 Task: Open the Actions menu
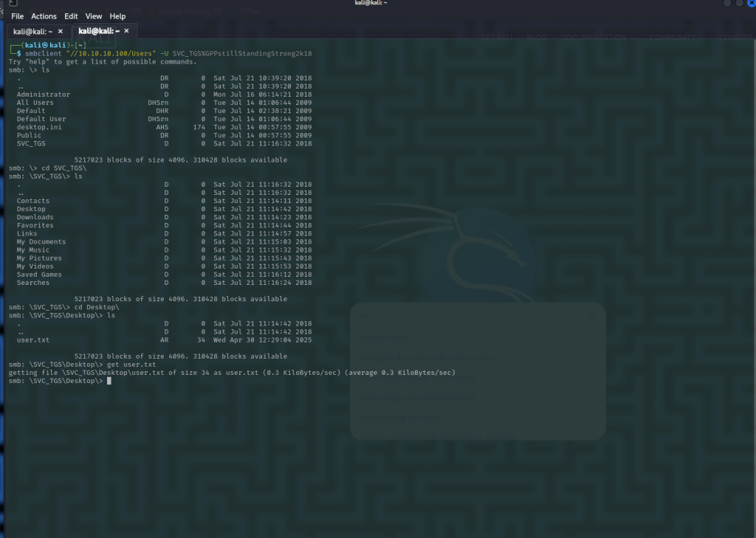click(x=44, y=16)
